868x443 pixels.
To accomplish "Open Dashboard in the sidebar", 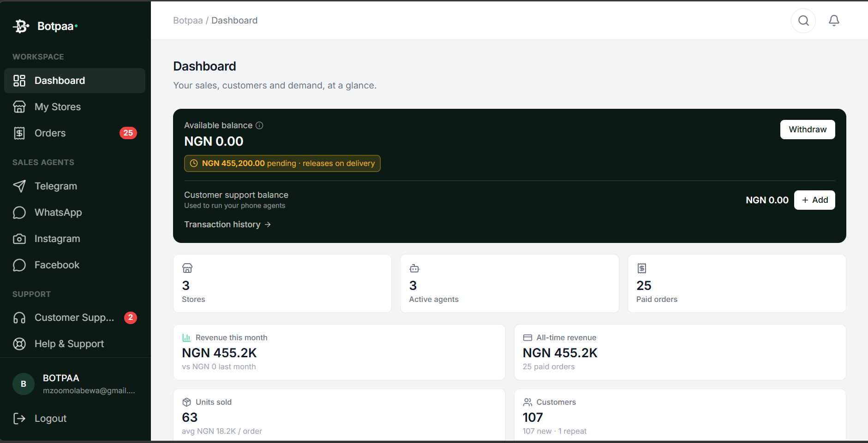I will [x=75, y=81].
